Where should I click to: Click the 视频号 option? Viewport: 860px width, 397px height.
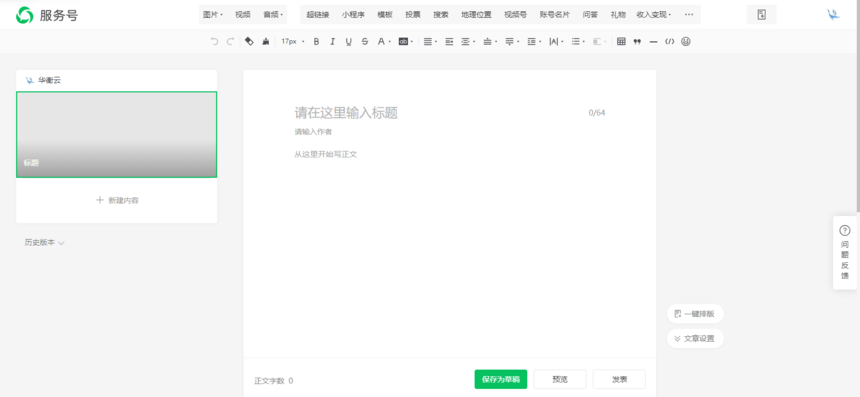pos(516,15)
